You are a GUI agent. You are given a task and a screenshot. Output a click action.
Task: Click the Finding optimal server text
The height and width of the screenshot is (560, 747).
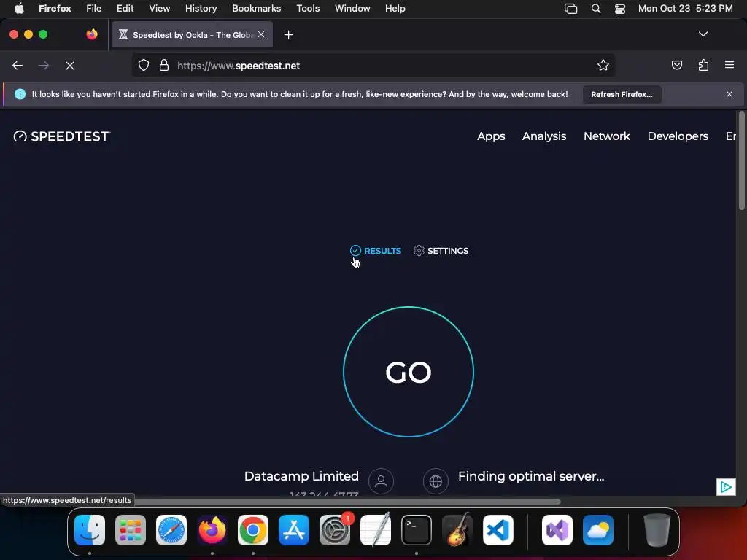click(x=531, y=476)
